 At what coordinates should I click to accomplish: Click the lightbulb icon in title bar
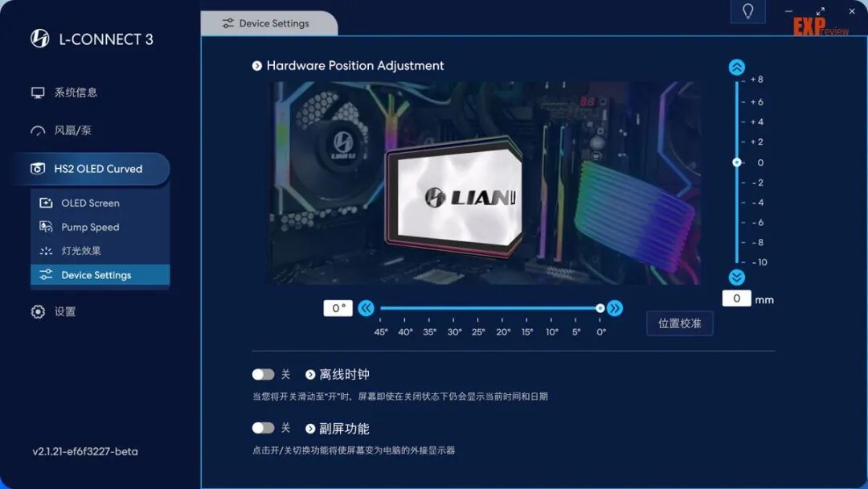pos(748,11)
